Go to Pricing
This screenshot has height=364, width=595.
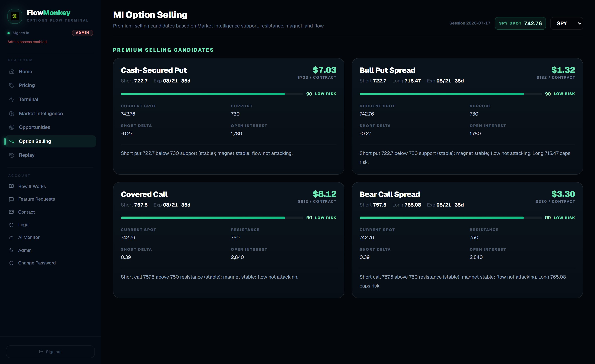coord(50,85)
